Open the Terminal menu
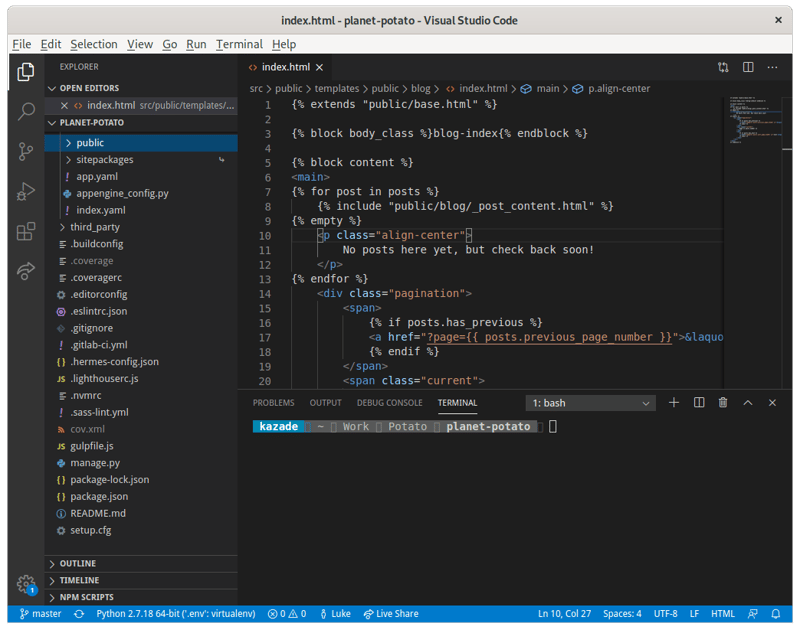This screenshot has width=800, height=630. tap(239, 44)
